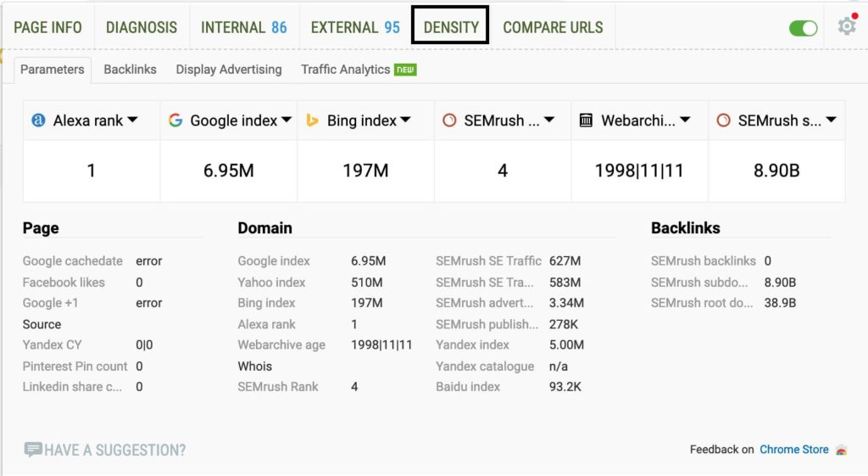
Task: Open the INTERNAL 86 tab
Action: (243, 27)
